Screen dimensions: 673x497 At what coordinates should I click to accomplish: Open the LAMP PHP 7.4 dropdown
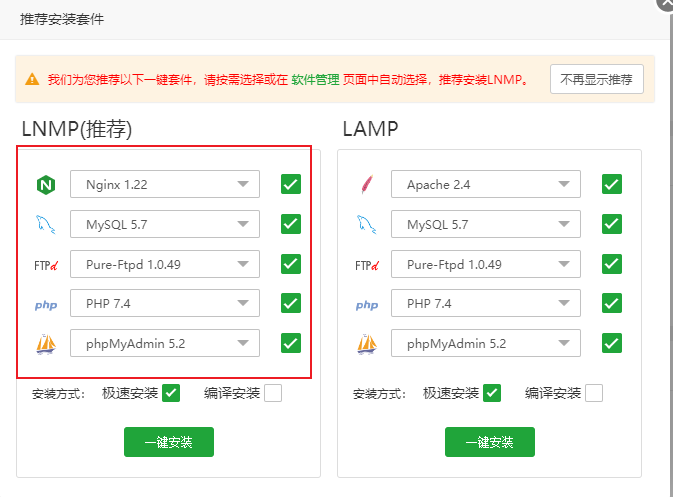486,303
